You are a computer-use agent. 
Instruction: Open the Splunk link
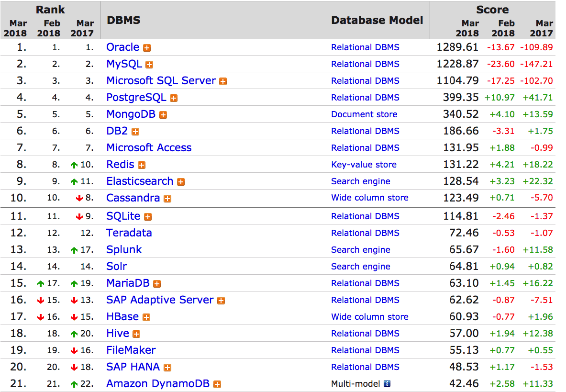(124, 250)
